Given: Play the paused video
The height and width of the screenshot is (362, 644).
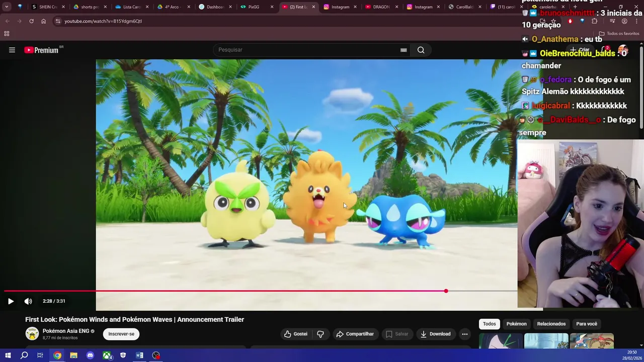Looking at the screenshot, I should [11, 301].
